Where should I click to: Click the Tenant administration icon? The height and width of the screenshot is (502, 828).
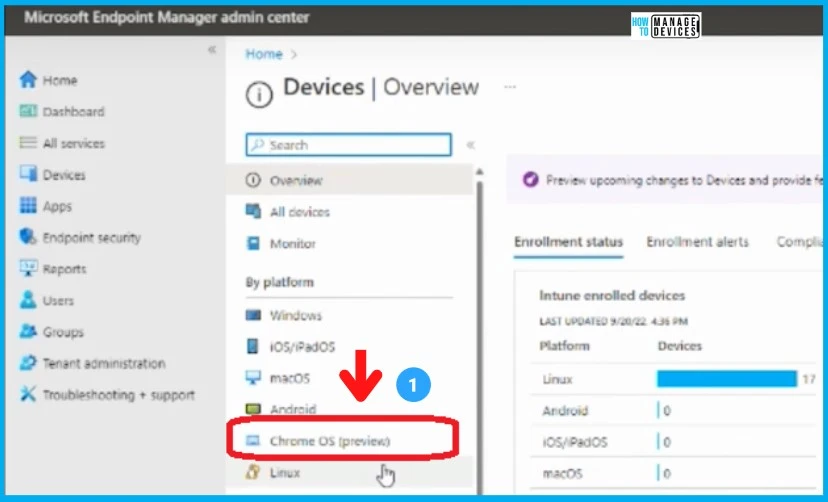(28, 363)
